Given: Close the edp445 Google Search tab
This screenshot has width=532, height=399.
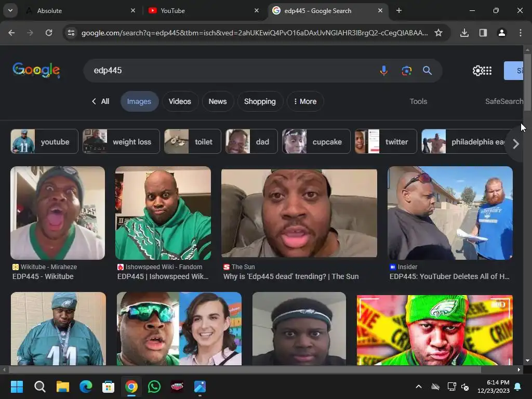Looking at the screenshot, I should [x=380, y=10].
